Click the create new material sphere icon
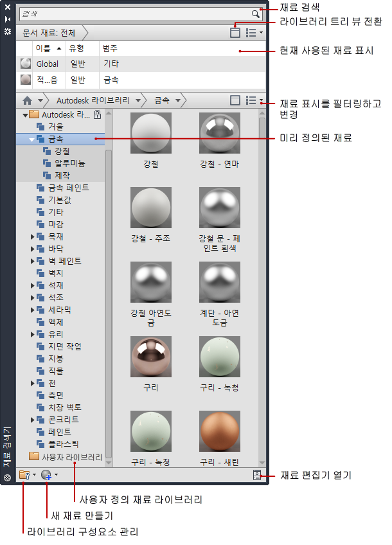This screenshot has height=545, width=392. pos(46,475)
